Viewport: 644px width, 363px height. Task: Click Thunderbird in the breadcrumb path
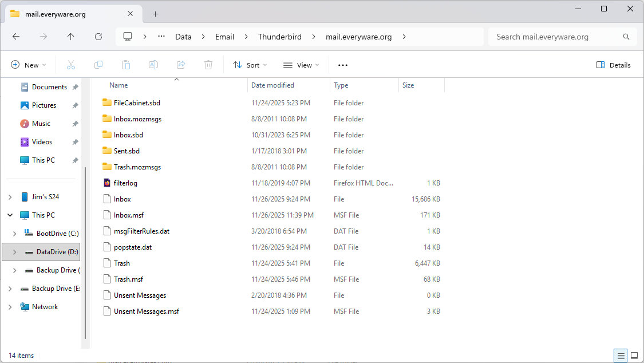[x=279, y=37]
